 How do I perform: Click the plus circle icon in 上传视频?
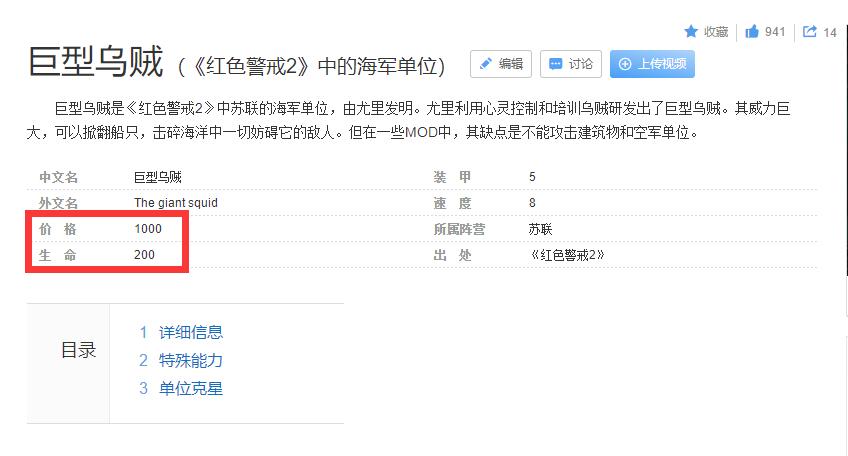click(625, 64)
